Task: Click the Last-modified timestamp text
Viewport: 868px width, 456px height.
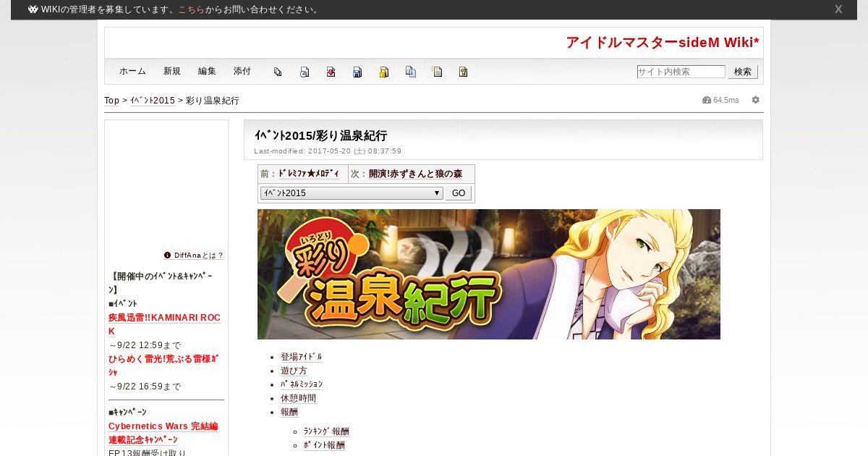Action: tap(328, 151)
